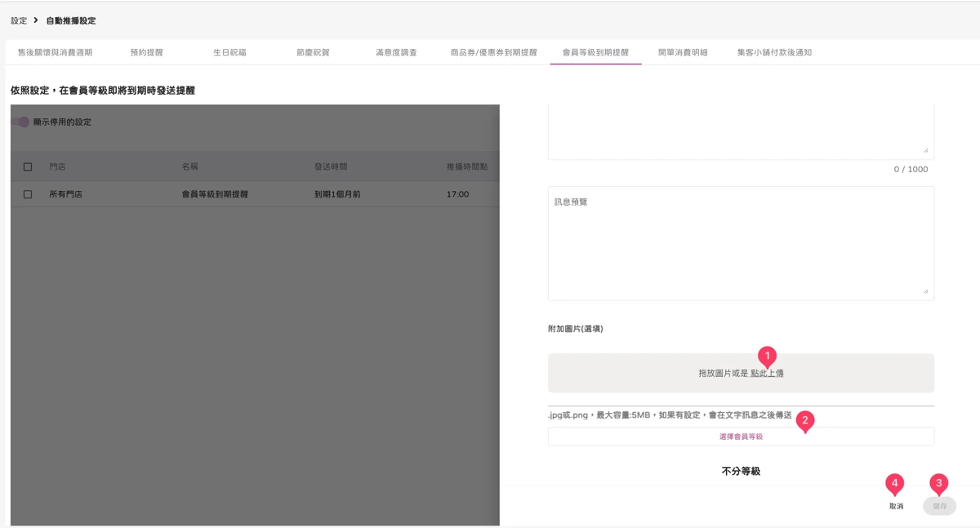This screenshot has width=980, height=528.
Task: Open the 售後關懷與消費週期 tab
Action: pos(55,52)
